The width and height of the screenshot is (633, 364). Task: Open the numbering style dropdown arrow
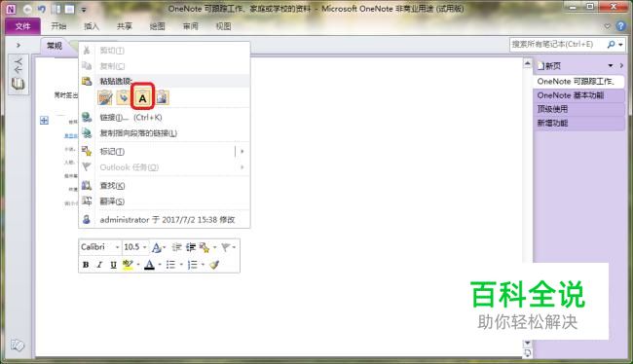pyautogui.click(x=204, y=265)
